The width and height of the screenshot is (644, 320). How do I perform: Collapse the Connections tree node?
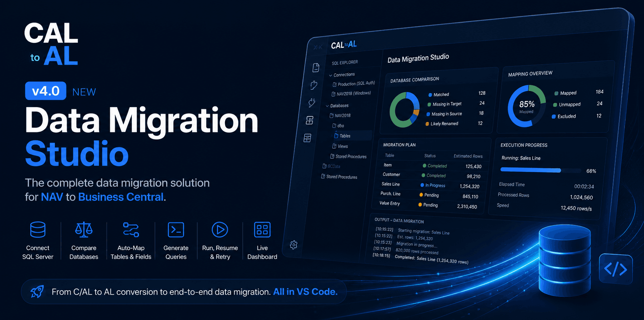click(331, 75)
